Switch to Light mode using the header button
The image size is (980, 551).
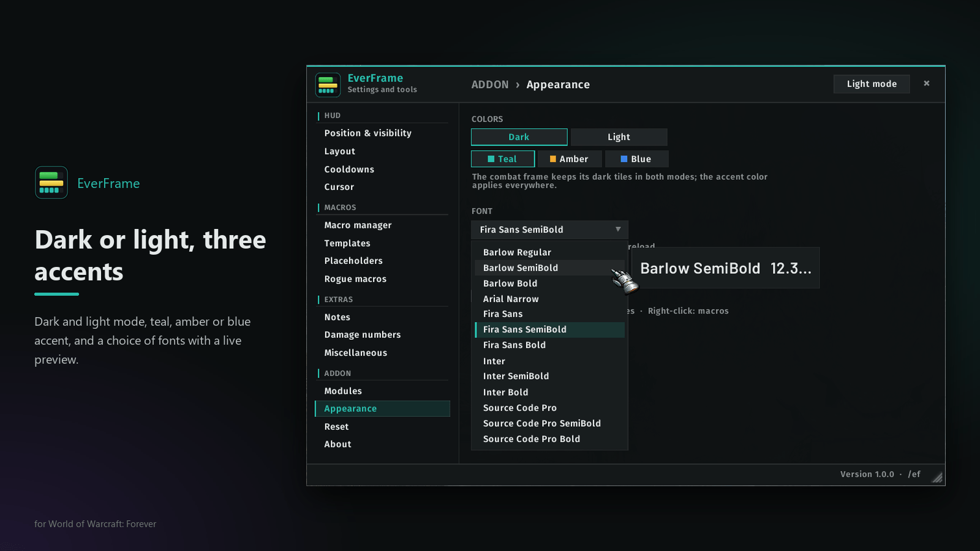[872, 84]
